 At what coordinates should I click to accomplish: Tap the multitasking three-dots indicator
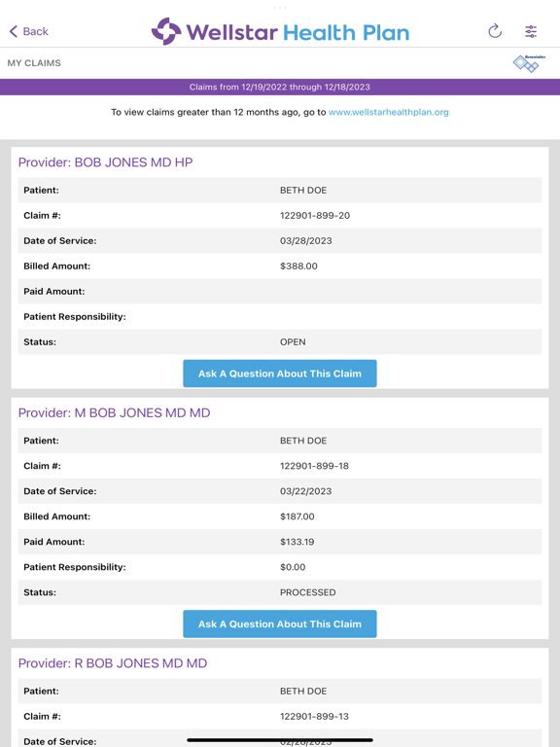[280, 8]
